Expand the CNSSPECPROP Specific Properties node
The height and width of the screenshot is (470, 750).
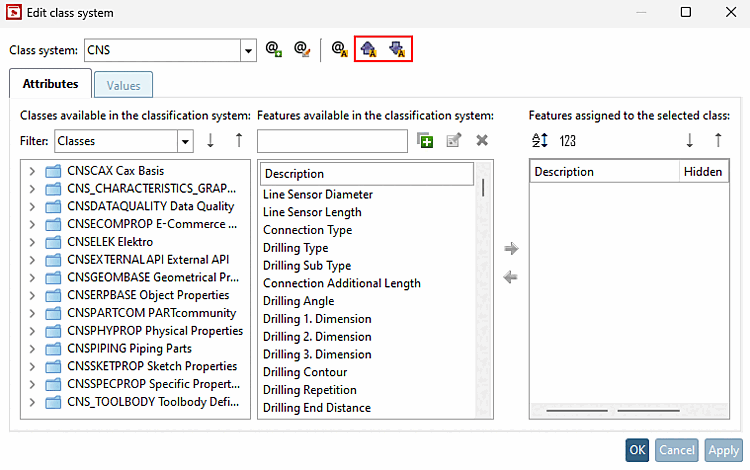(32, 384)
